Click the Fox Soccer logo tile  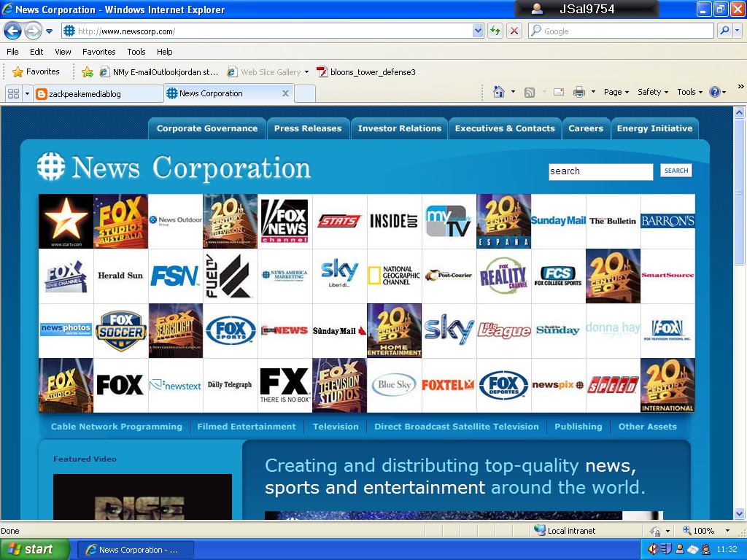tap(120, 330)
